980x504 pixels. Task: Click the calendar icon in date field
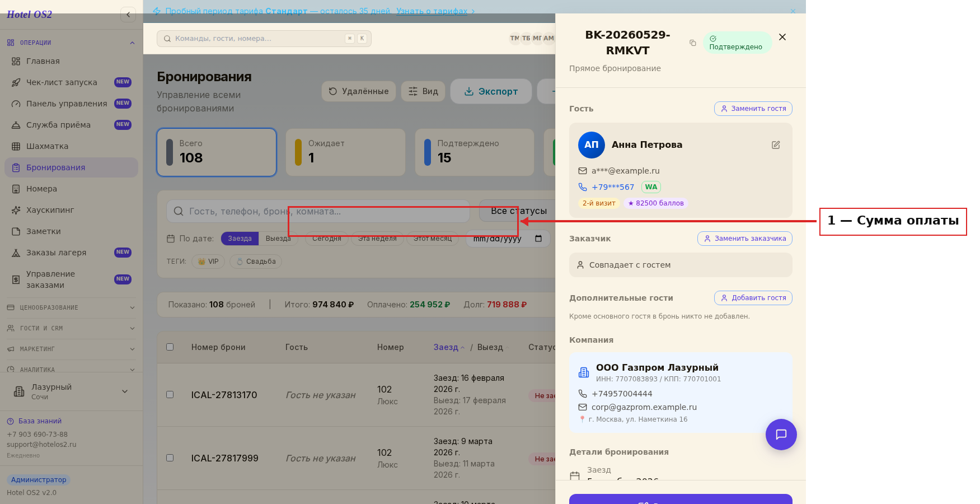(538, 239)
